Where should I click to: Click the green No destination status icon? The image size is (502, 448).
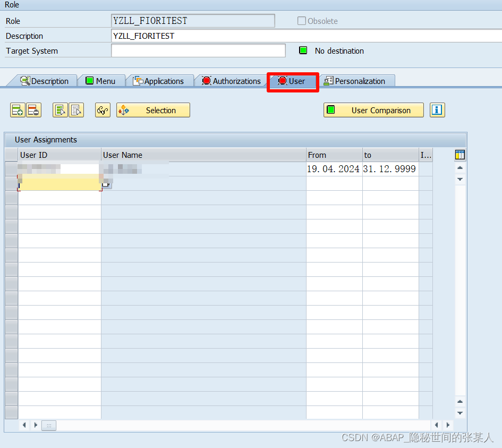[303, 50]
